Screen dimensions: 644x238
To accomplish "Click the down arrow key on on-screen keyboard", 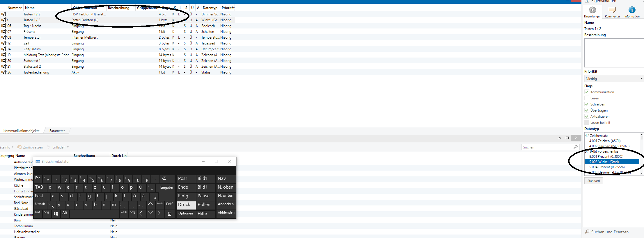I will (x=150, y=214).
